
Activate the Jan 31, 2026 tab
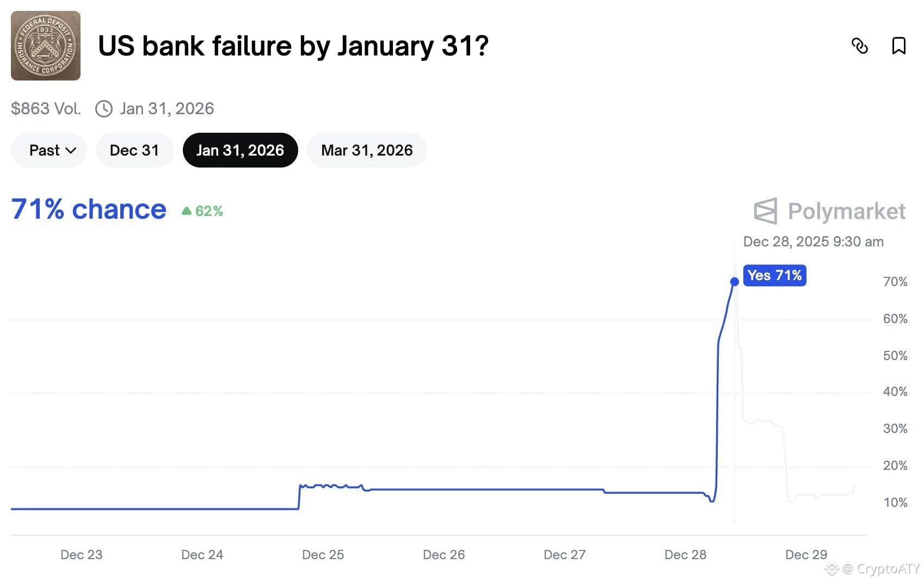(x=240, y=150)
